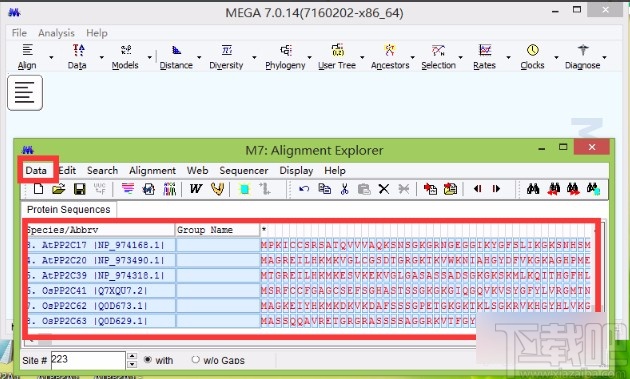Click the Site # input field

88,360
